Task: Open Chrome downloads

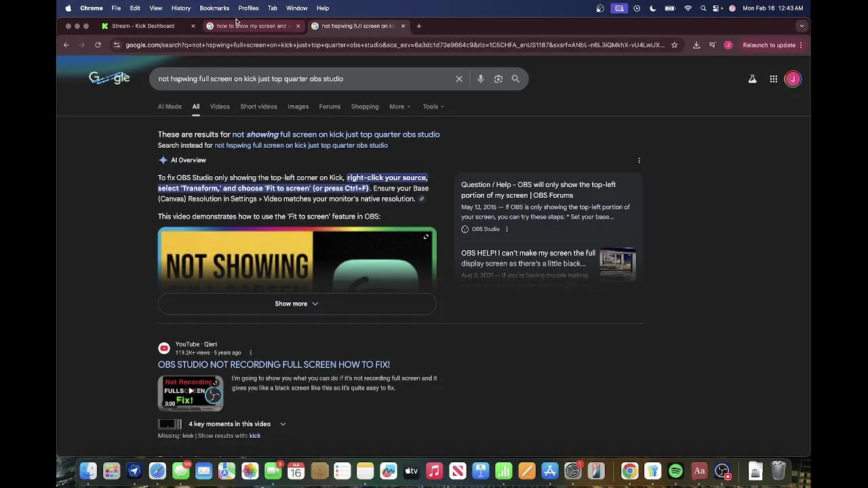Action: 696,45
